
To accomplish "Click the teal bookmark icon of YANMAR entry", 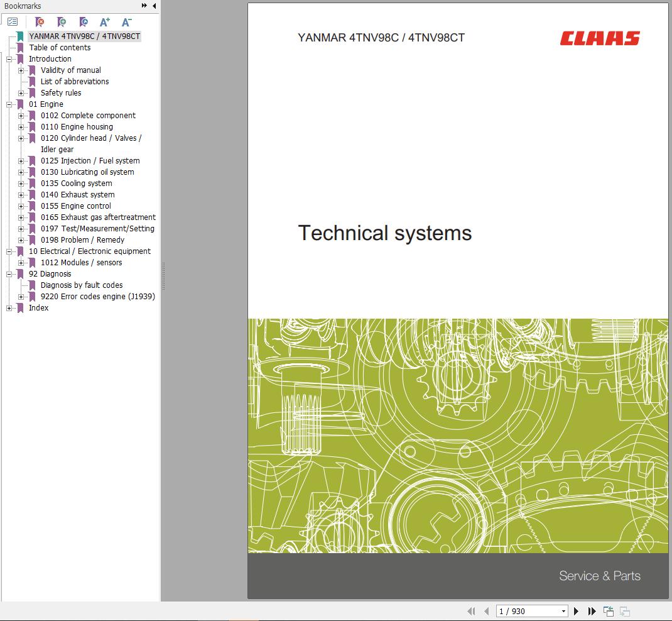I will (20, 36).
